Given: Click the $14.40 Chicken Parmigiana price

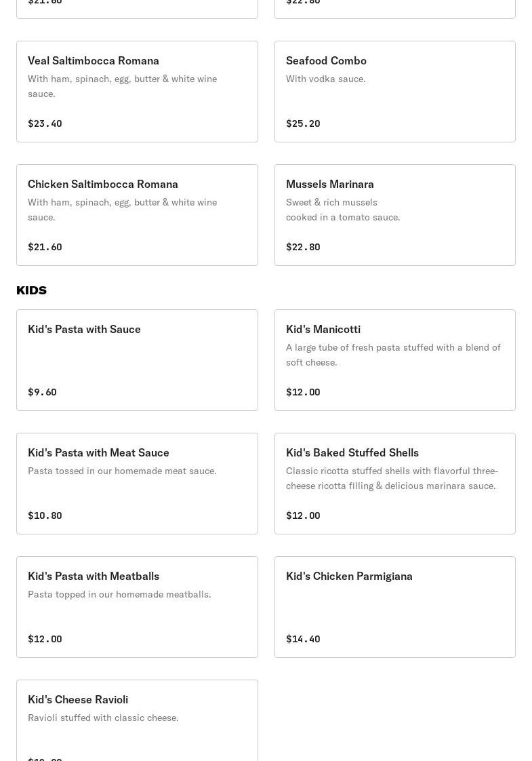Looking at the screenshot, I should tap(303, 639).
